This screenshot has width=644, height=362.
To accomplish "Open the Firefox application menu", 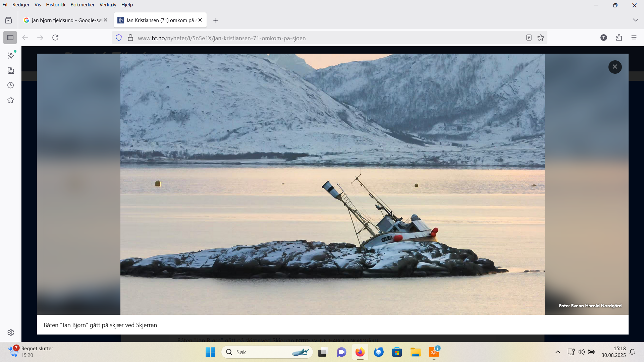I will pyautogui.click(x=634, y=38).
